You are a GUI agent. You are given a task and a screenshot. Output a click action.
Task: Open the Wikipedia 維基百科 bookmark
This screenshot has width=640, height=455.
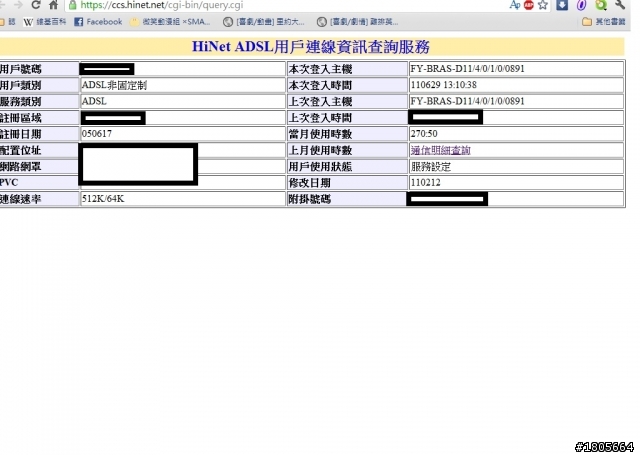click(x=44, y=22)
